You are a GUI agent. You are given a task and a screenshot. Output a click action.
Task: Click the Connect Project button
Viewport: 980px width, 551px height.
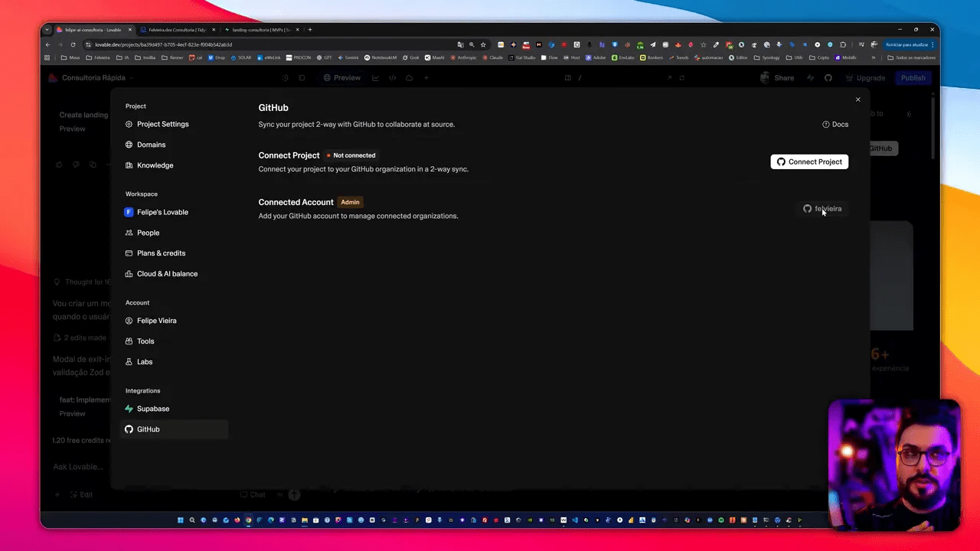pos(809,161)
